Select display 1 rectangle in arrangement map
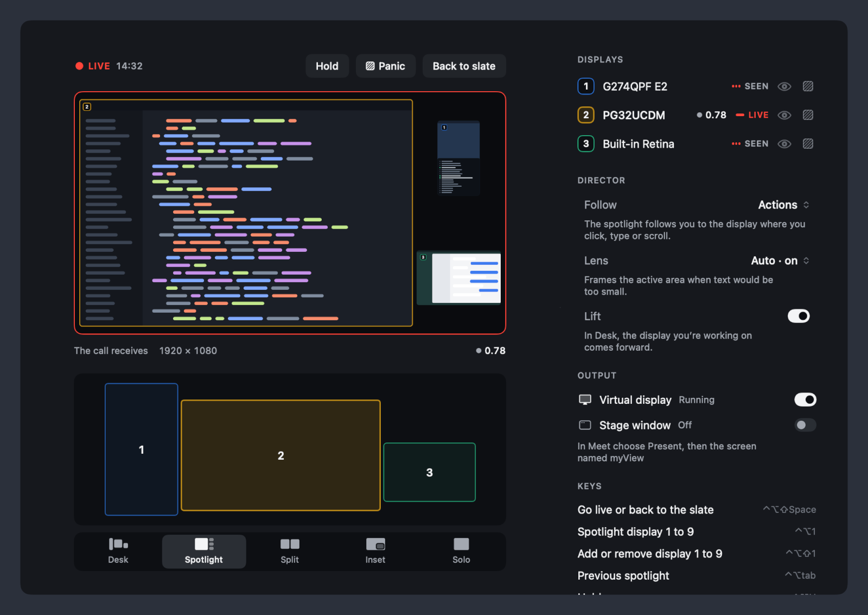The height and width of the screenshot is (615, 868). pyautogui.click(x=142, y=449)
